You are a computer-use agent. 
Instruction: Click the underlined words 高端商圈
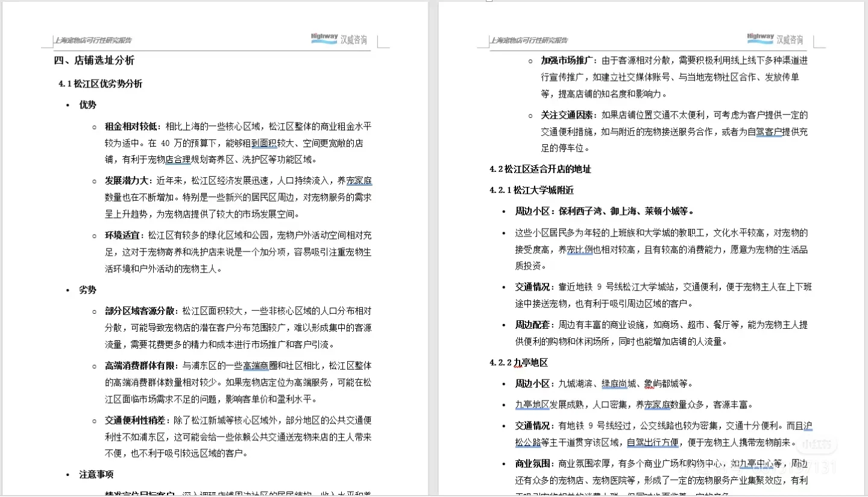261,366
